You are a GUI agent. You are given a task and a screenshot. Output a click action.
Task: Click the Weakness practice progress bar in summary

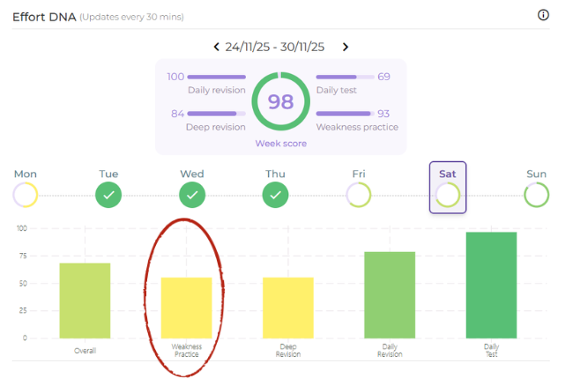pos(345,114)
